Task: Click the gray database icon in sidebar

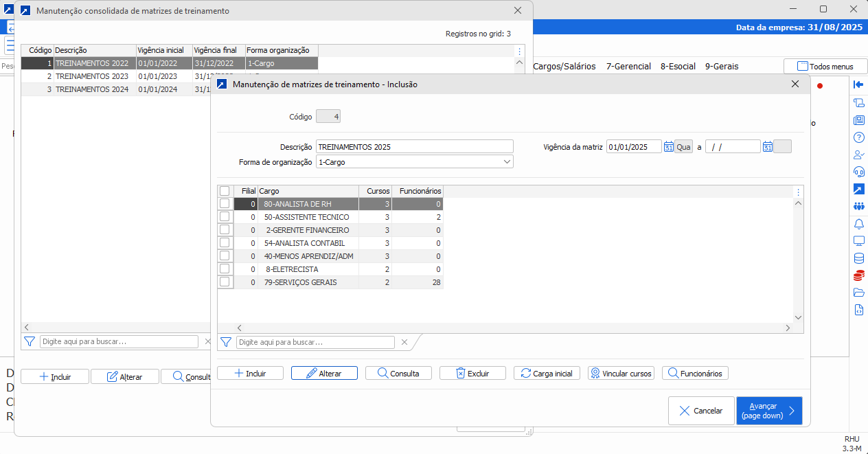Action: [858, 258]
